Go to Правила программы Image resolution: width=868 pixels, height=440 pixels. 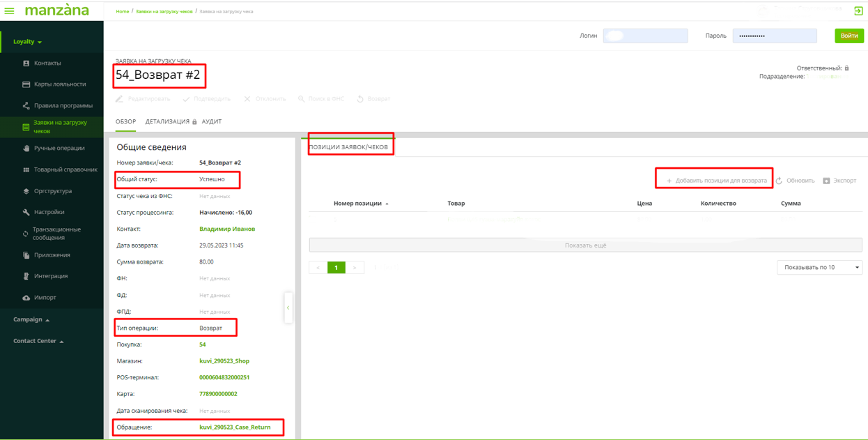pos(63,106)
